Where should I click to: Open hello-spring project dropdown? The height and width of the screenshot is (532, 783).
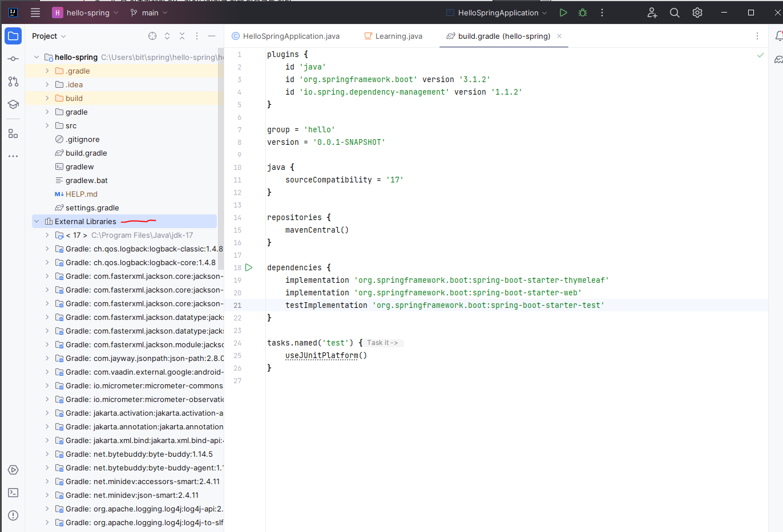[86, 13]
